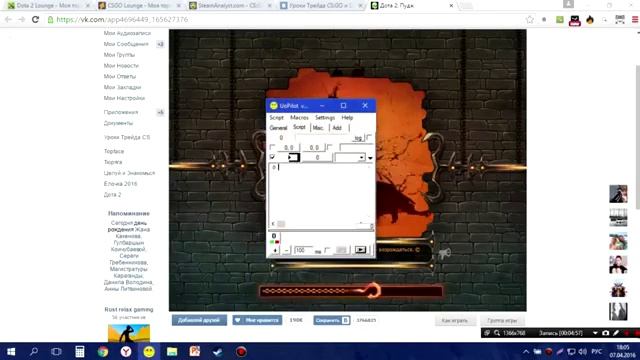Toggle checkbox before the first 0, 0 field

[x=272, y=147]
